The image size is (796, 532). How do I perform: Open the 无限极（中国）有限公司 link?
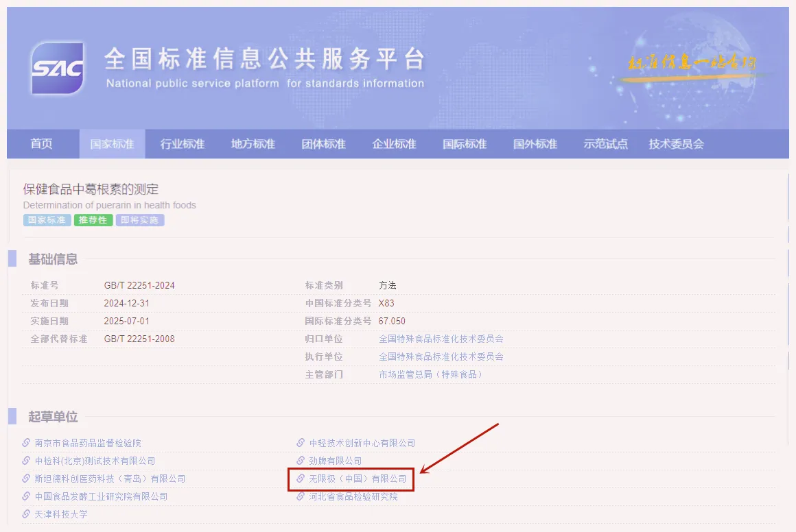pyautogui.click(x=358, y=479)
